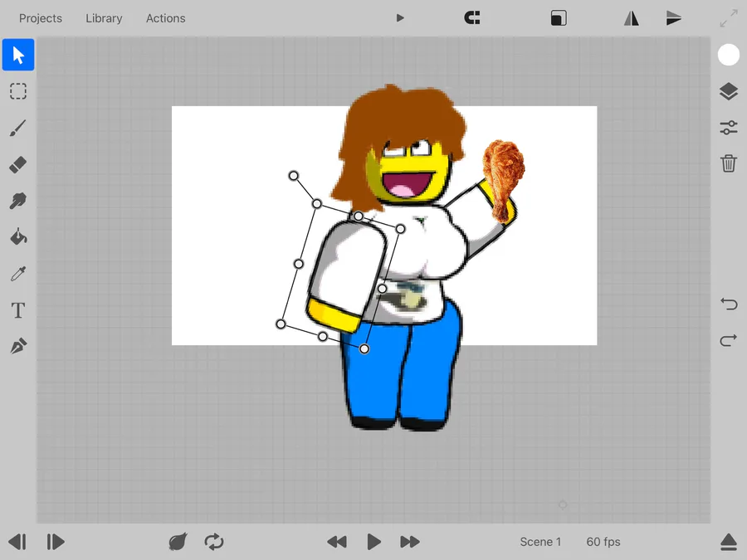747x560 pixels.
Task: Rewind the animation
Action: pyautogui.click(x=337, y=542)
